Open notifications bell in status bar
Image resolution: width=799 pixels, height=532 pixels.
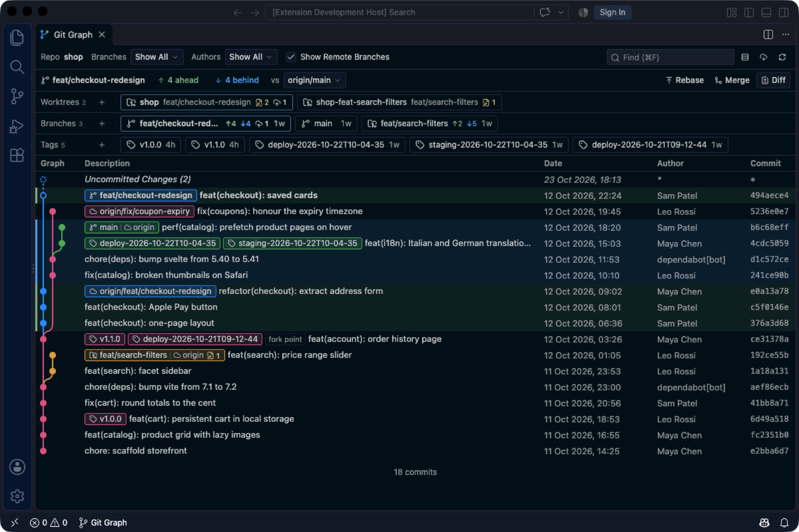click(x=784, y=523)
